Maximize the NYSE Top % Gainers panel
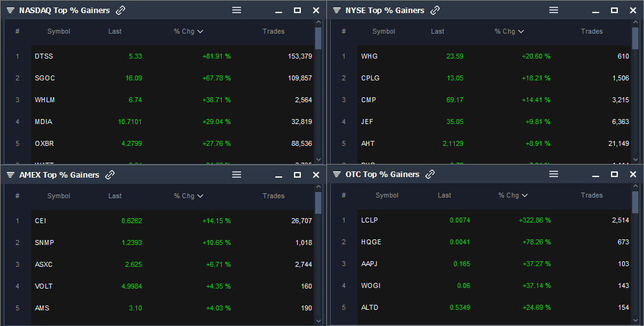This screenshot has height=326, width=644. tap(615, 10)
